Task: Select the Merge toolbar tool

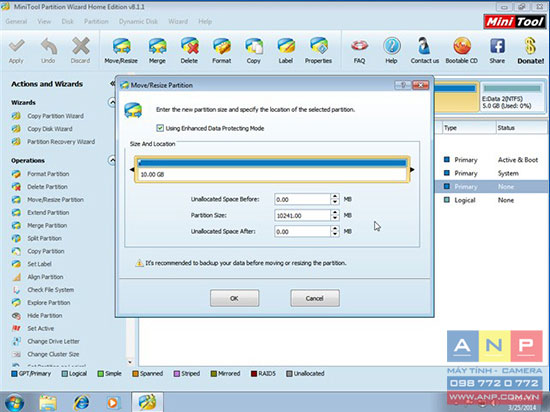Action: (157, 50)
